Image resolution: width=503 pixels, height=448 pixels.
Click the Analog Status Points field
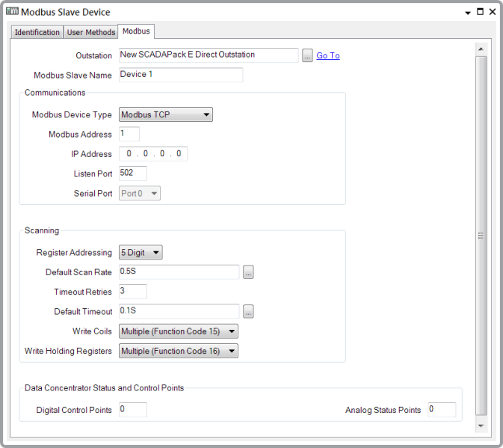point(441,410)
